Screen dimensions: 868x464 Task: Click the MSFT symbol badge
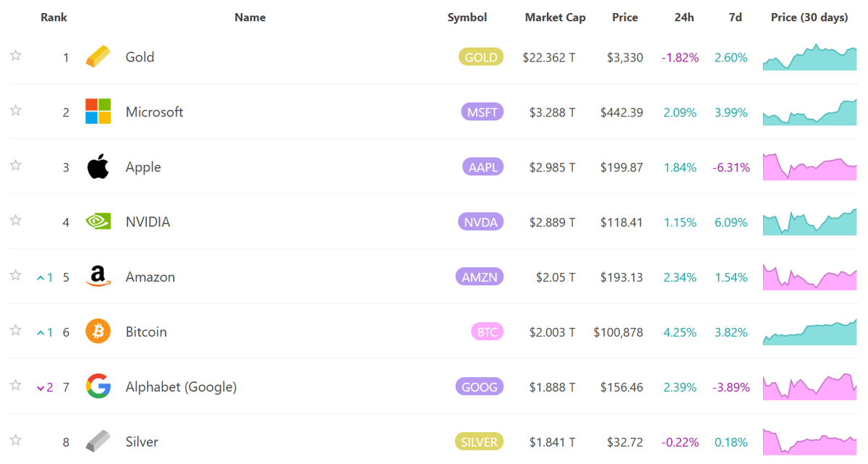click(x=482, y=112)
